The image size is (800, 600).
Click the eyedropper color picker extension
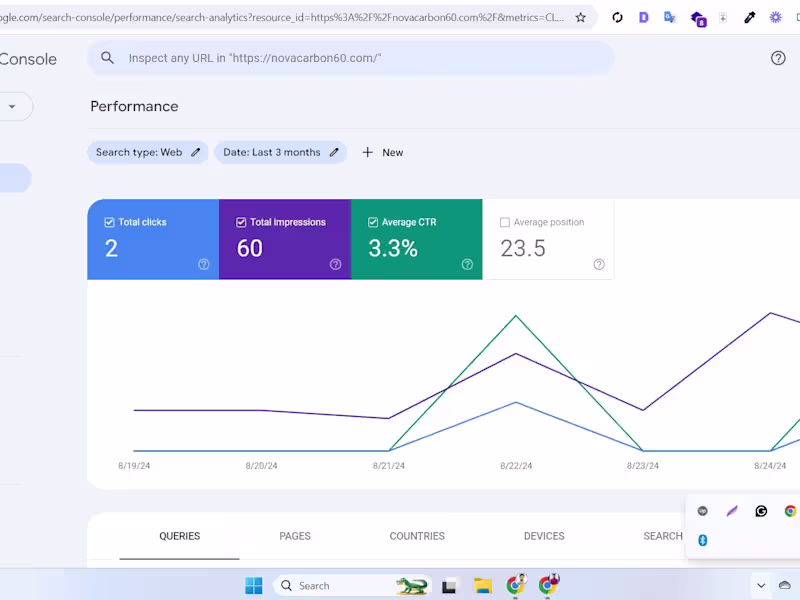[x=750, y=17]
